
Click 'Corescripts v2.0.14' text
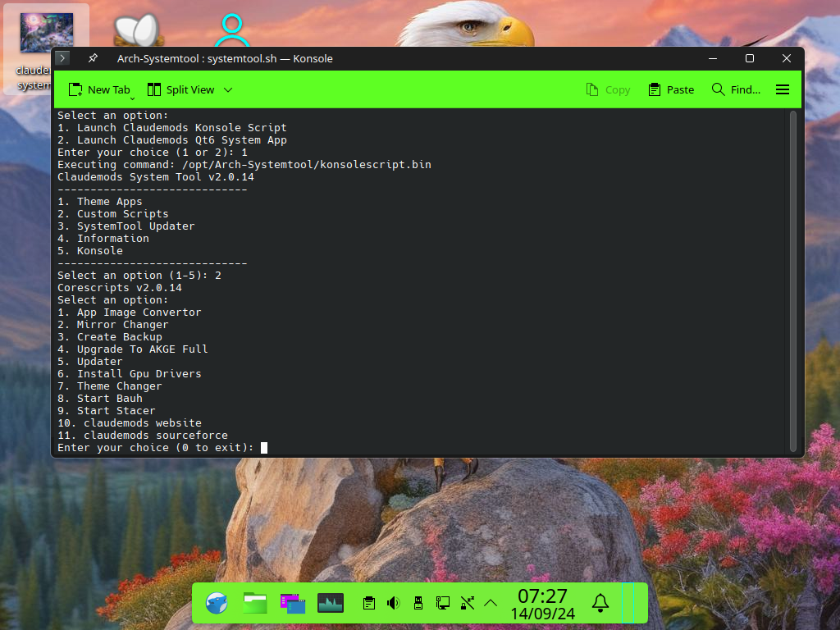click(120, 288)
